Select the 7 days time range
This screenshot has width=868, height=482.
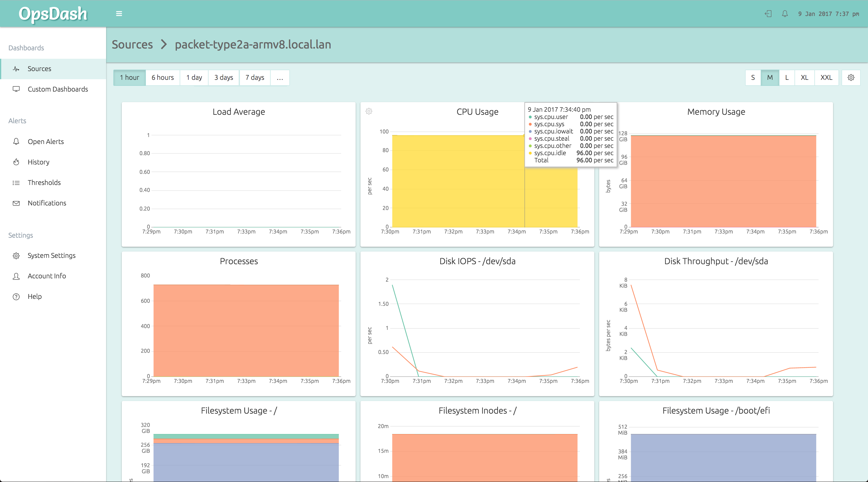point(255,77)
